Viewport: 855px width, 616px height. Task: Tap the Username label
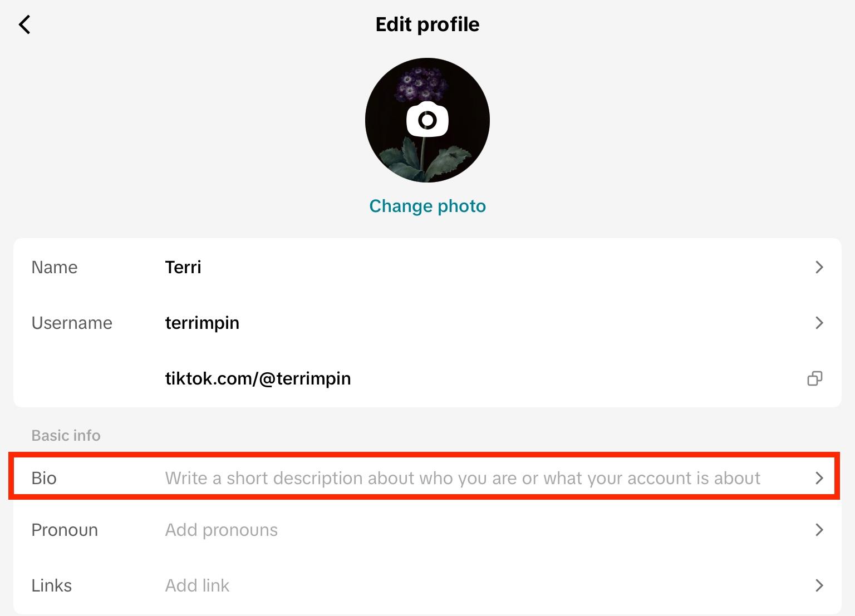pos(72,323)
